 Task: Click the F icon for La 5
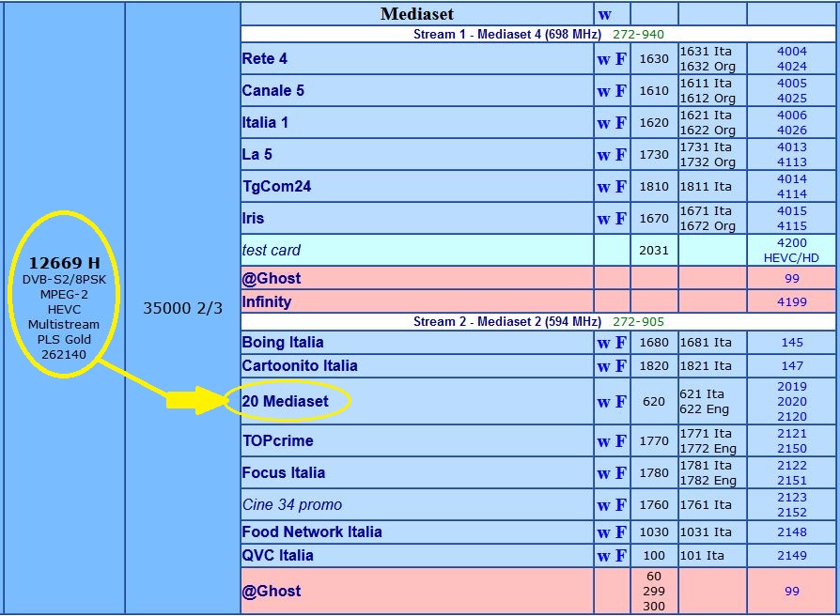click(620, 155)
